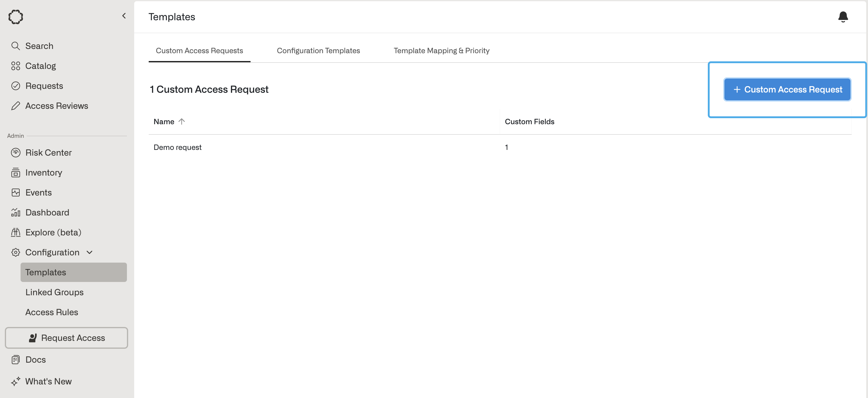Switch to Configuration Templates tab

[x=318, y=50]
